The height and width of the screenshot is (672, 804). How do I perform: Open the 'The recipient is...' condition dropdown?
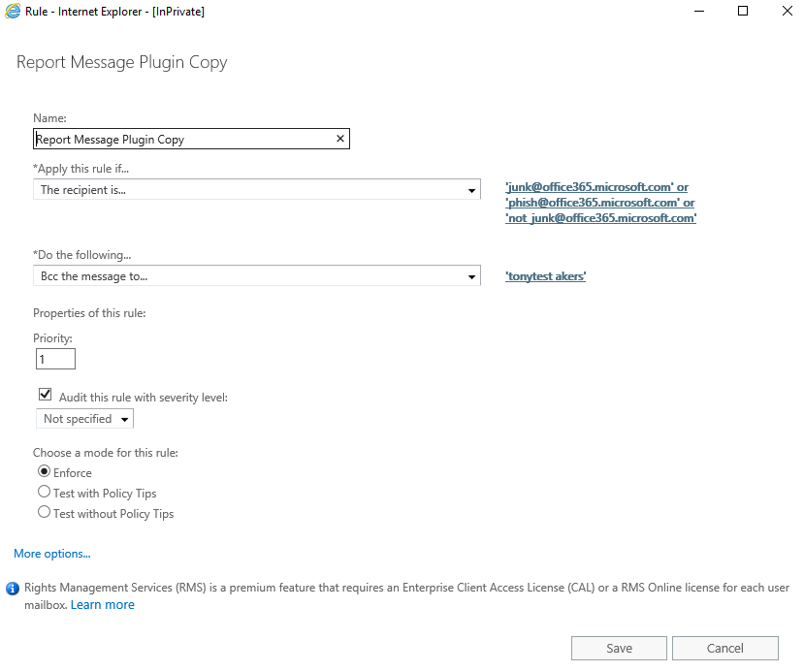(x=257, y=190)
